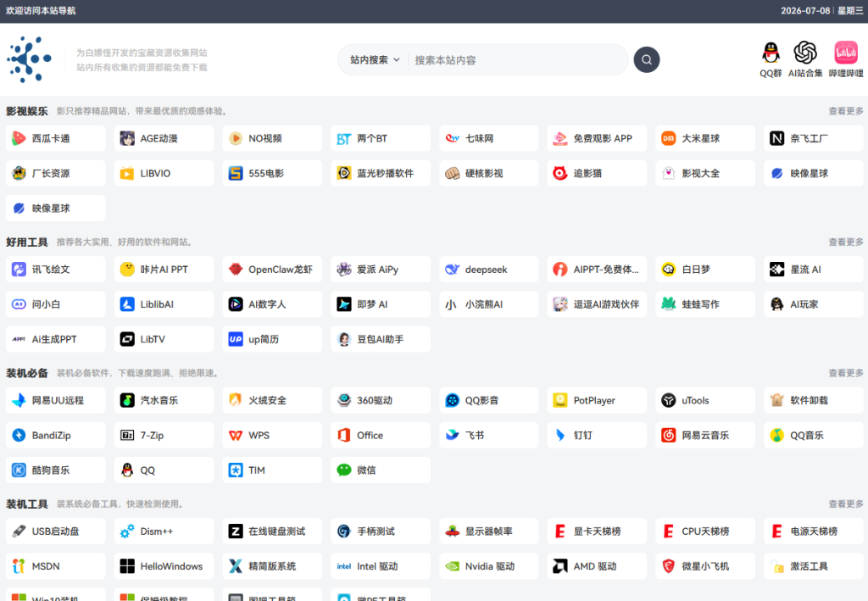Open the 360驱动 icon
This screenshot has height=601, width=868.
[344, 401]
